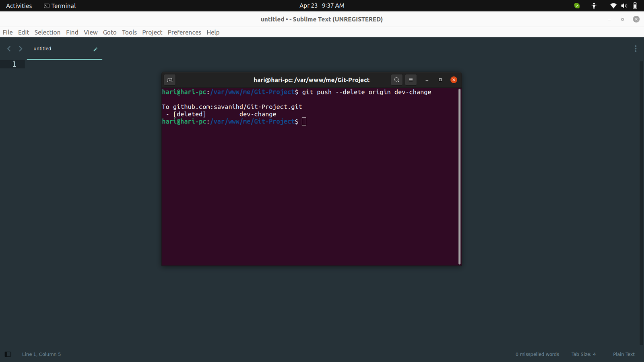Open the accessibility menu in top bar

point(594,6)
